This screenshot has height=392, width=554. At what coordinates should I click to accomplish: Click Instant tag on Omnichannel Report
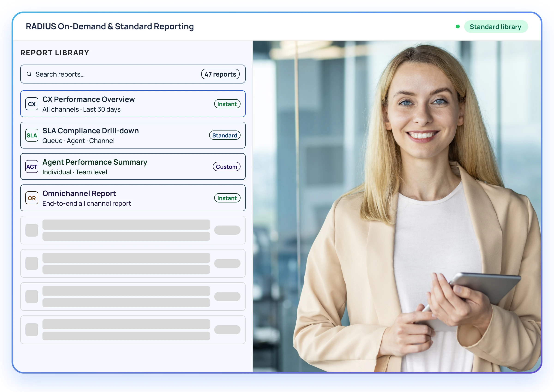tap(227, 198)
